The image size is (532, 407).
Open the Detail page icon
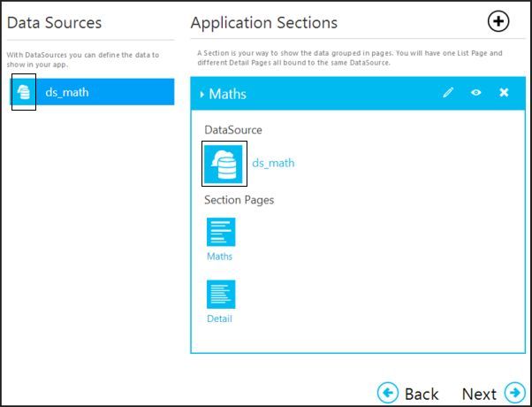click(x=221, y=294)
